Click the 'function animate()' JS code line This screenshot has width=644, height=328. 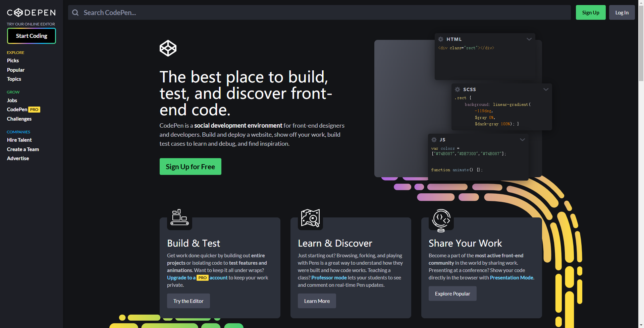pos(457,170)
